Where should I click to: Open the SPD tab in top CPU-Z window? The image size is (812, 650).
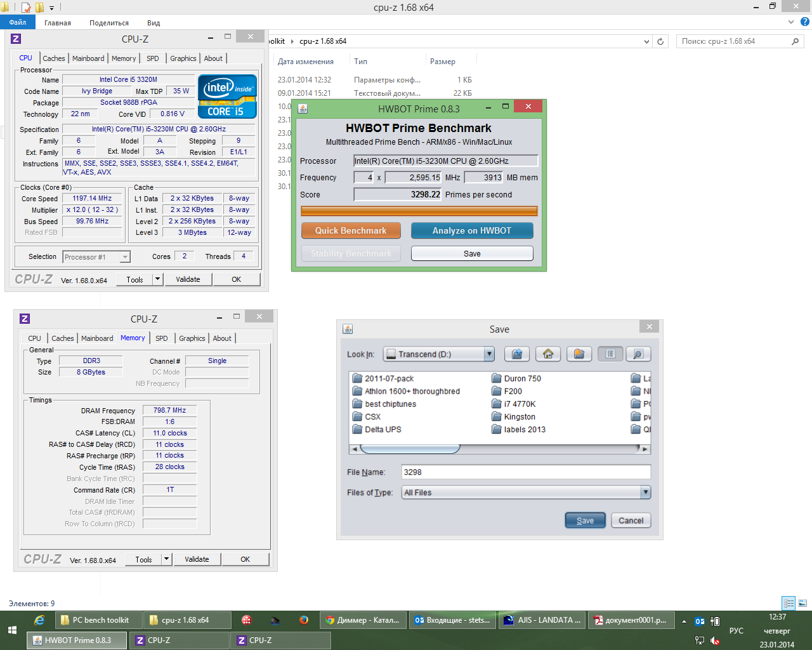click(x=153, y=58)
